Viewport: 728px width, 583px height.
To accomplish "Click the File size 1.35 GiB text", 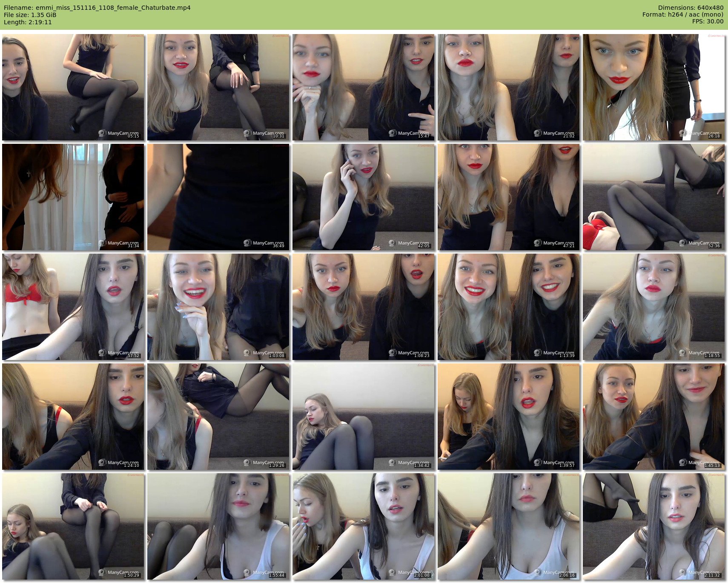I will pos(30,15).
